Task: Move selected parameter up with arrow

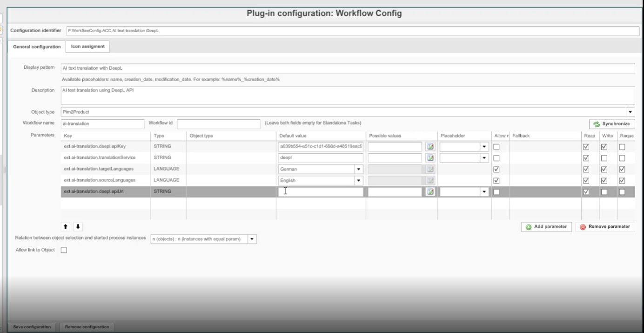Action: (x=66, y=227)
